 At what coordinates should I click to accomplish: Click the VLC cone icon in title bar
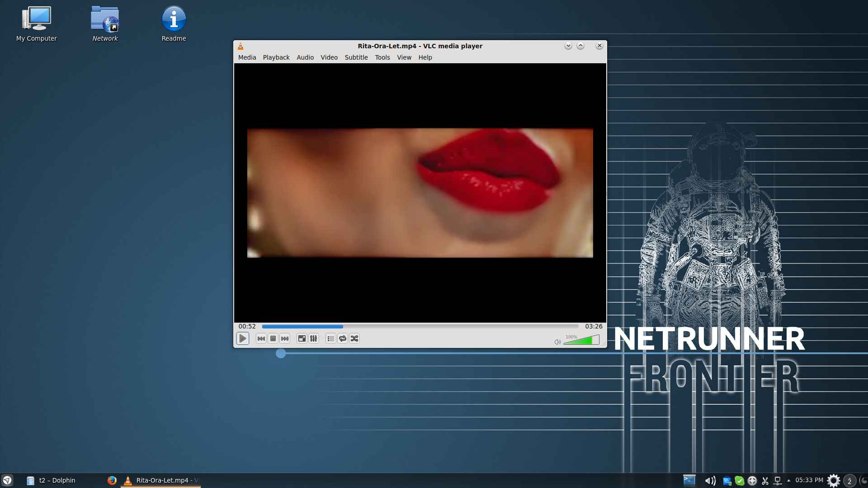pyautogui.click(x=241, y=46)
